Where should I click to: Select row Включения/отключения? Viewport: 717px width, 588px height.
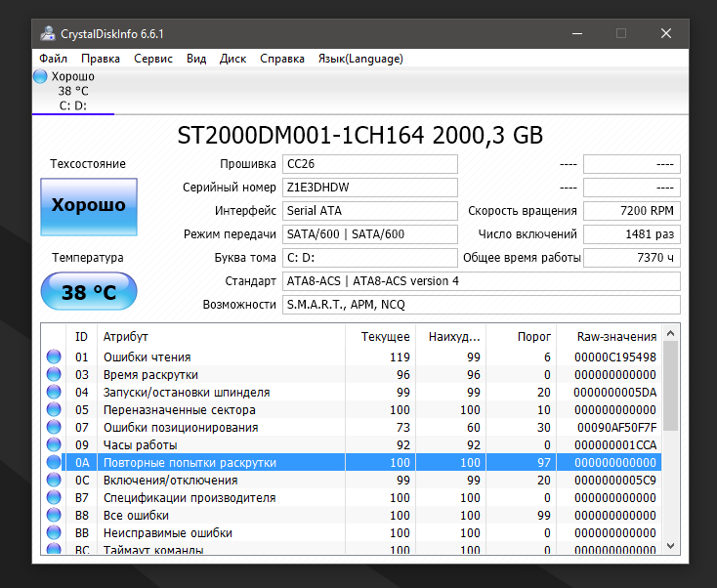[x=352, y=481]
